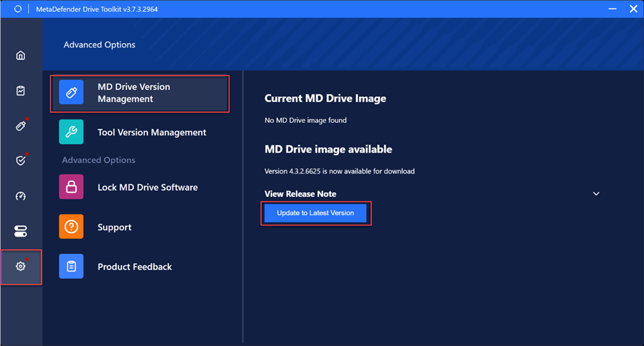Open the settings gear sidebar icon
Viewport: 644px width, 346px height.
[20, 266]
